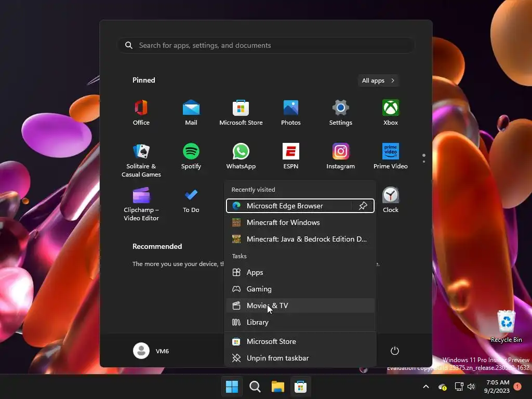
Task: Choose Minecraft for Windows entry
Action: click(300, 222)
